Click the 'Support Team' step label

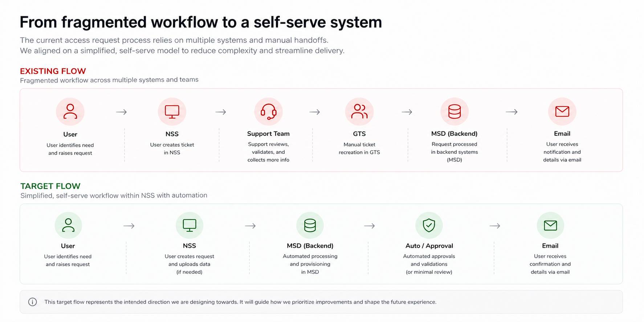(268, 134)
